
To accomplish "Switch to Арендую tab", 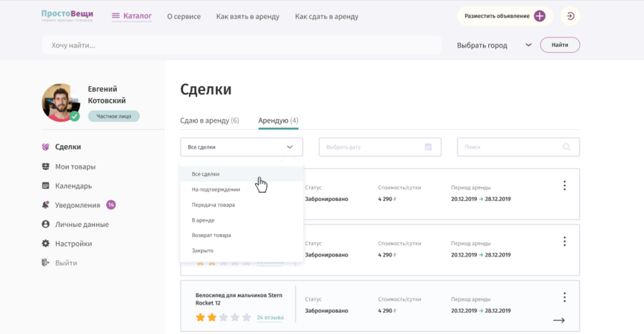I will [278, 120].
